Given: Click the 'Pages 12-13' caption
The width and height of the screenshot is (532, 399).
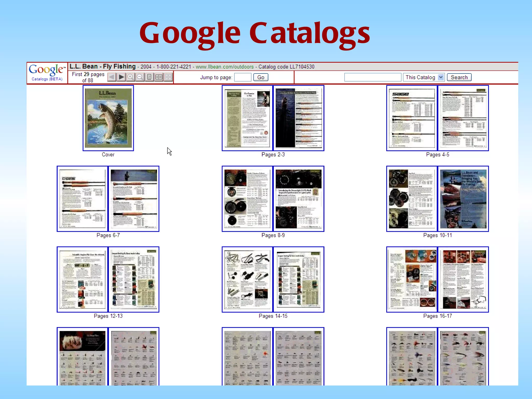Looking at the screenshot, I should [x=108, y=316].
